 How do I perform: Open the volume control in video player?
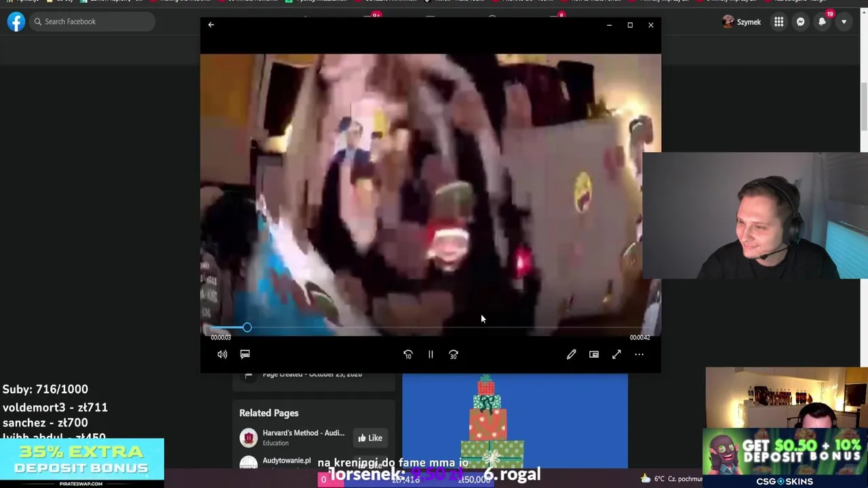[x=222, y=354]
